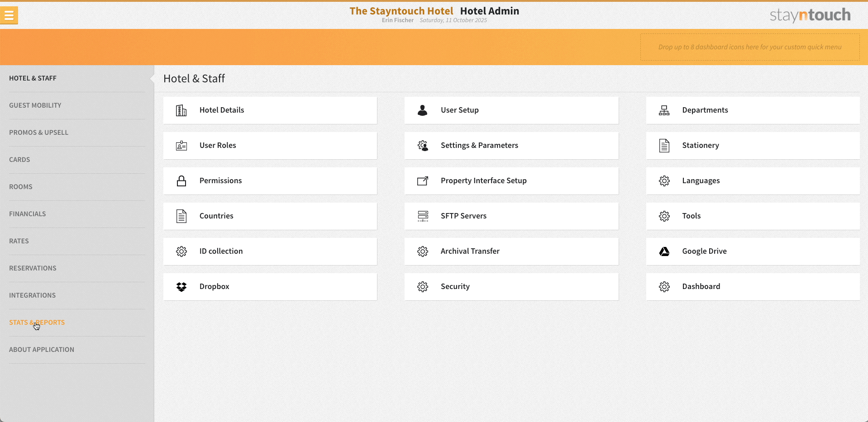Open Settings & Parameters label

click(x=479, y=146)
